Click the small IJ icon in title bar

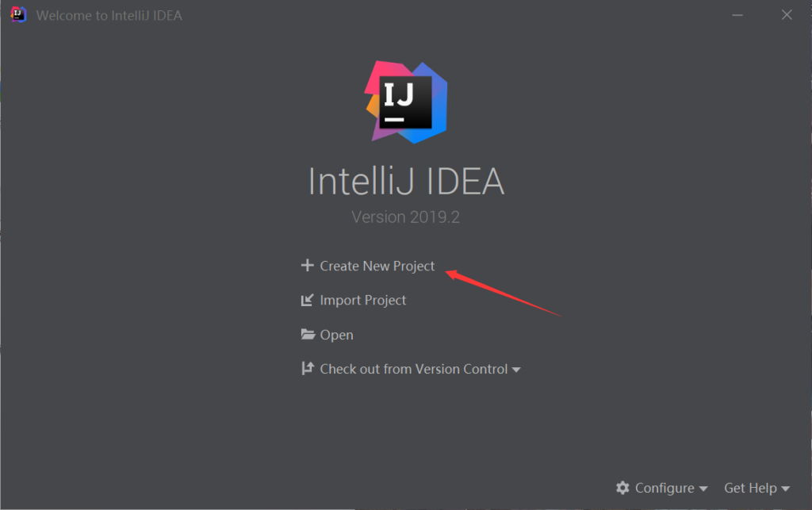[18, 14]
